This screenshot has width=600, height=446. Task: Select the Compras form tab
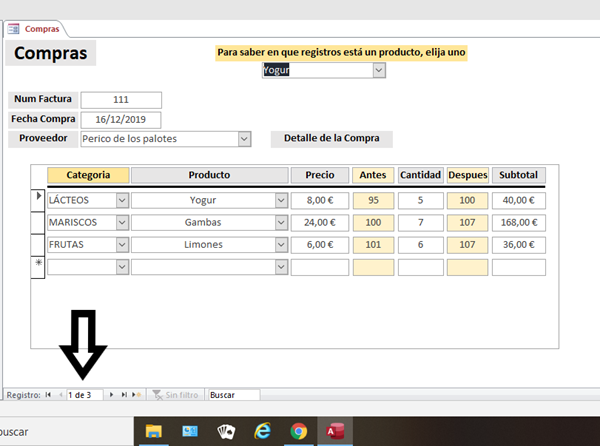coord(37,29)
